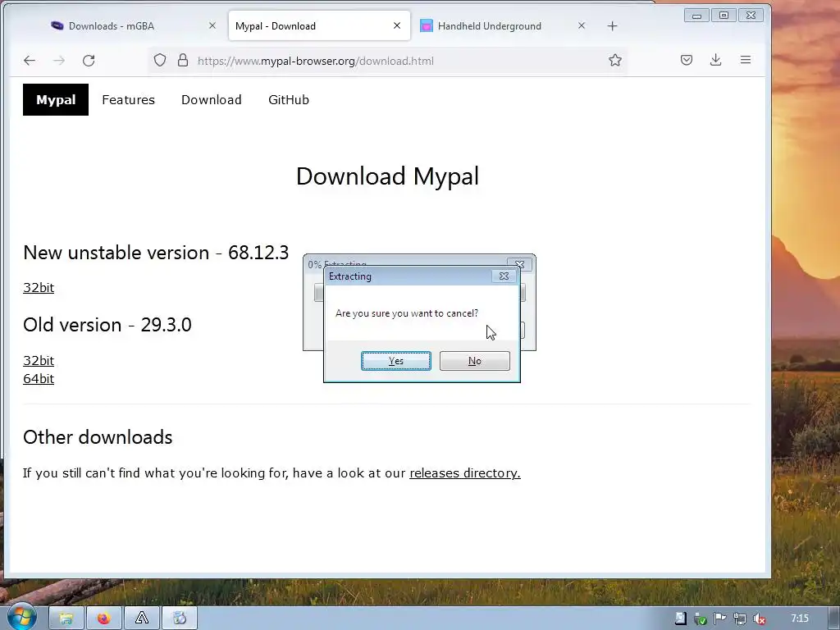The image size is (840, 630).
Task: View site security lock info
Action: (183, 60)
